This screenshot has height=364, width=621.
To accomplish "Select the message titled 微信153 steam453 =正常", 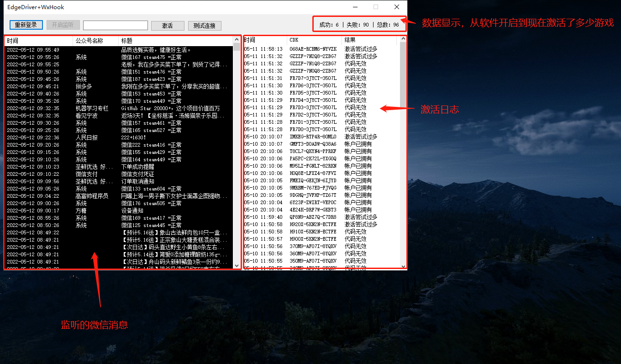I will coord(119,94).
